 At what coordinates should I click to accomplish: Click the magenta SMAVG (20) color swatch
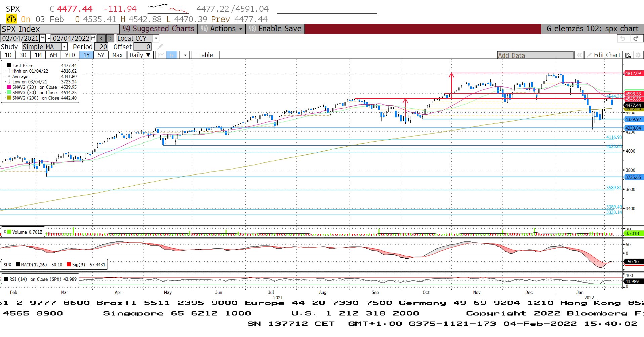coord(9,87)
